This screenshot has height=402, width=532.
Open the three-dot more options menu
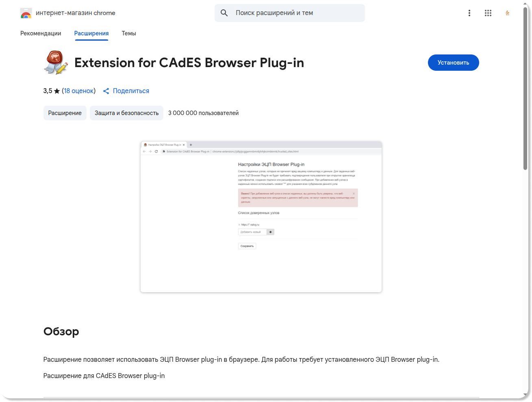point(469,13)
